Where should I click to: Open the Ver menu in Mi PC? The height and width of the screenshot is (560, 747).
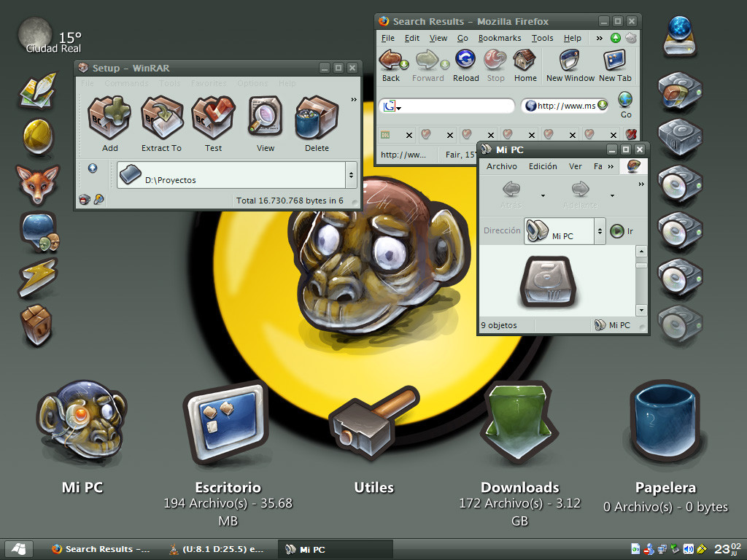(575, 166)
